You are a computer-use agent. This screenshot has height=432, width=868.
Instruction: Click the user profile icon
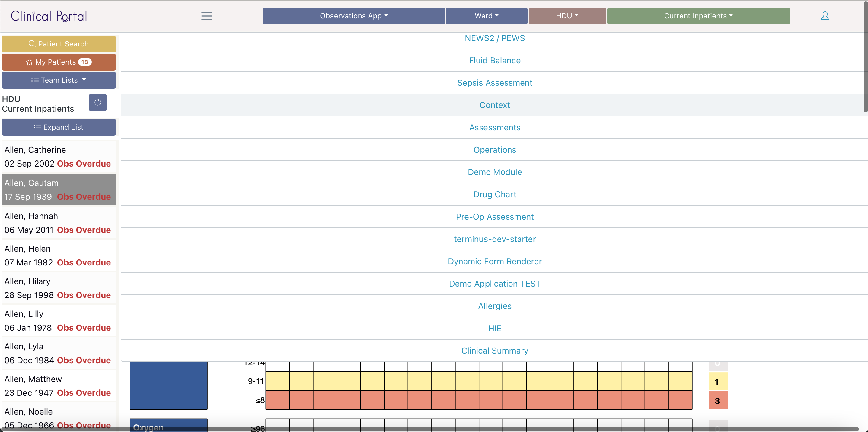[825, 16]
